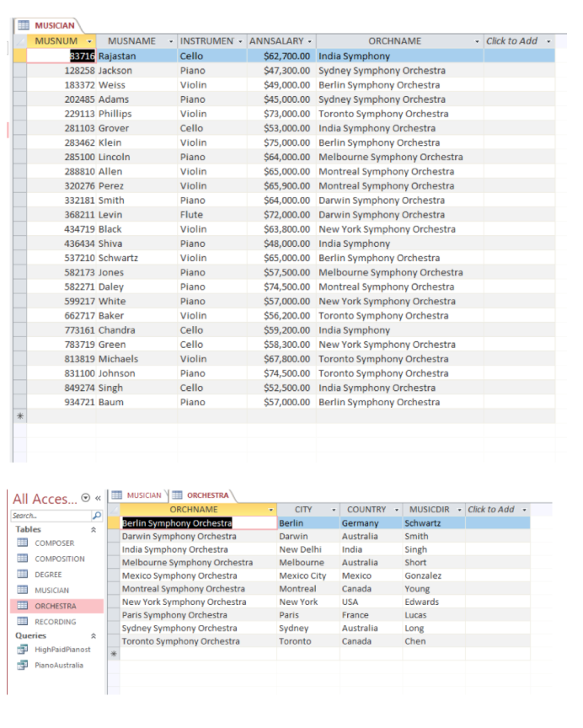
Task: Open the RECORDING table in the navigation pane
Action: [x=56, y=622]
